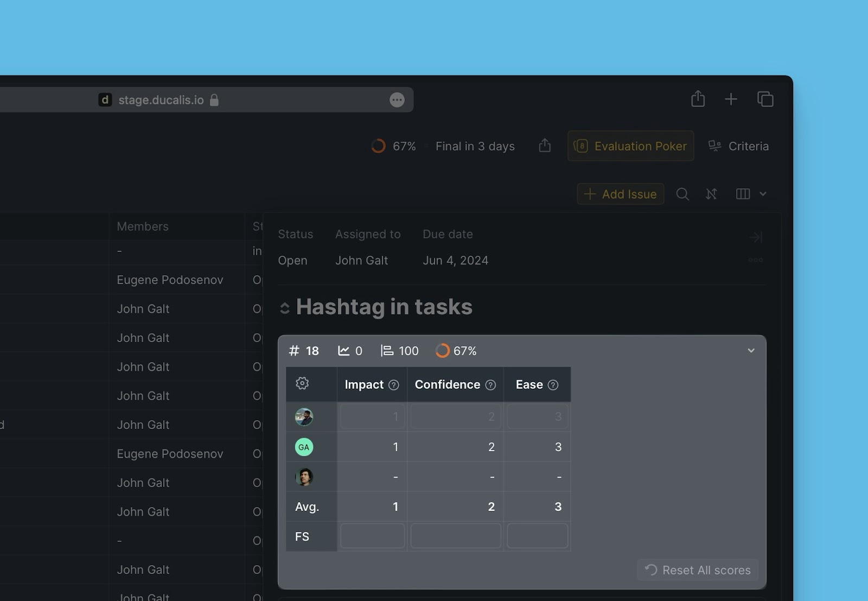The height and width of the screenshot is (601, 868).
Task: Start Evaluation Poker
Action: click(x=630, y=146)
